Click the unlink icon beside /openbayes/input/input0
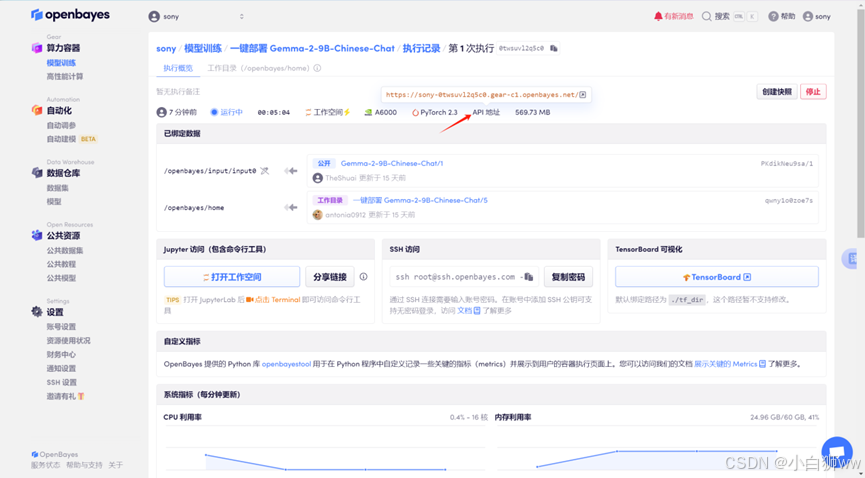865x478 pixels. pos(264,171)
